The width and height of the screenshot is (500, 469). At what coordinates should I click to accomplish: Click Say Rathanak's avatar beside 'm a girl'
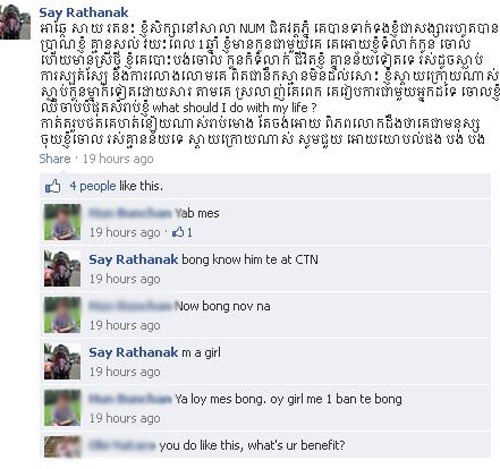(62, 361)
